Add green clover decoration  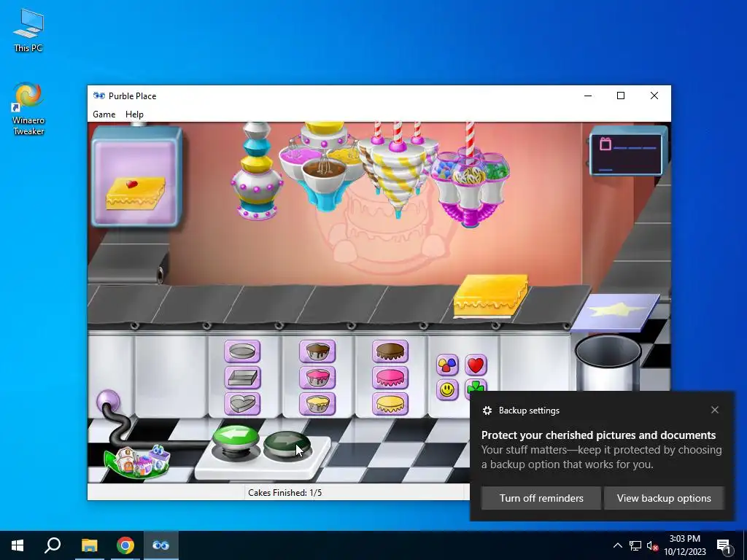(474, 385)
